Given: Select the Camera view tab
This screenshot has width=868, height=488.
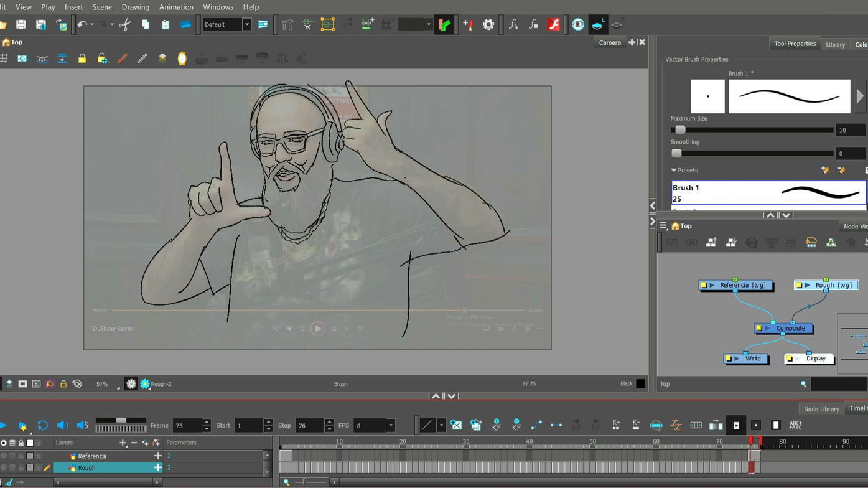Looking at the screenshot, I should [x=610, y=42].
